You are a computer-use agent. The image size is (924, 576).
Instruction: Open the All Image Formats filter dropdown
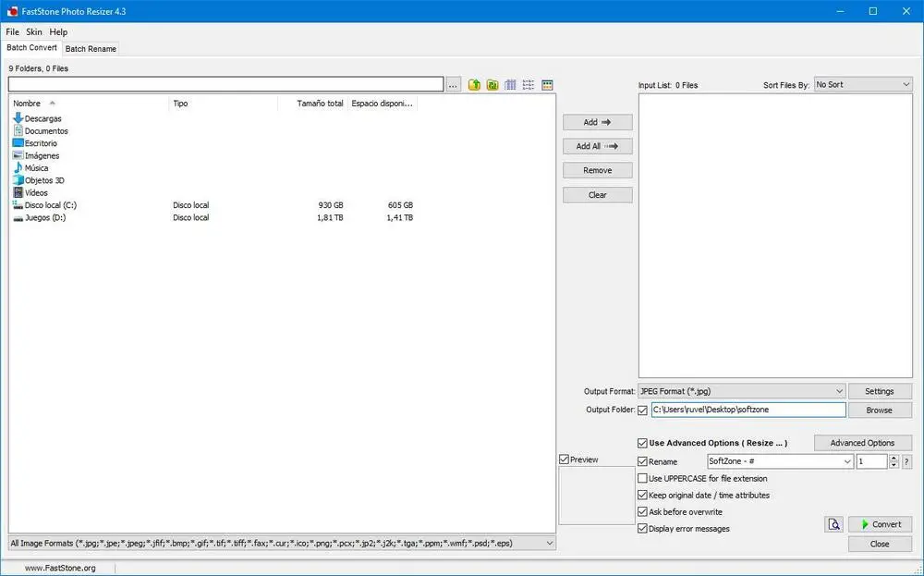282,544
